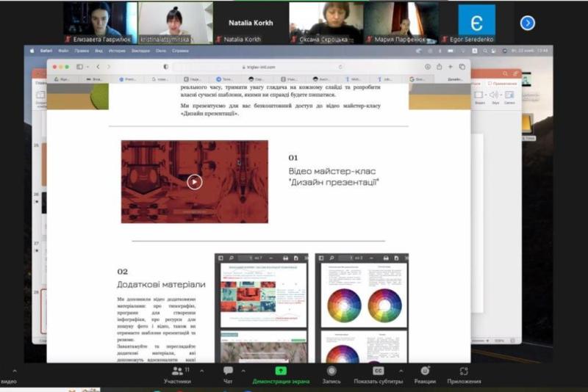Click search icon in the color-wheel PDF preview
The height and width of the screenshot is (392, 588).
[332, 258]
